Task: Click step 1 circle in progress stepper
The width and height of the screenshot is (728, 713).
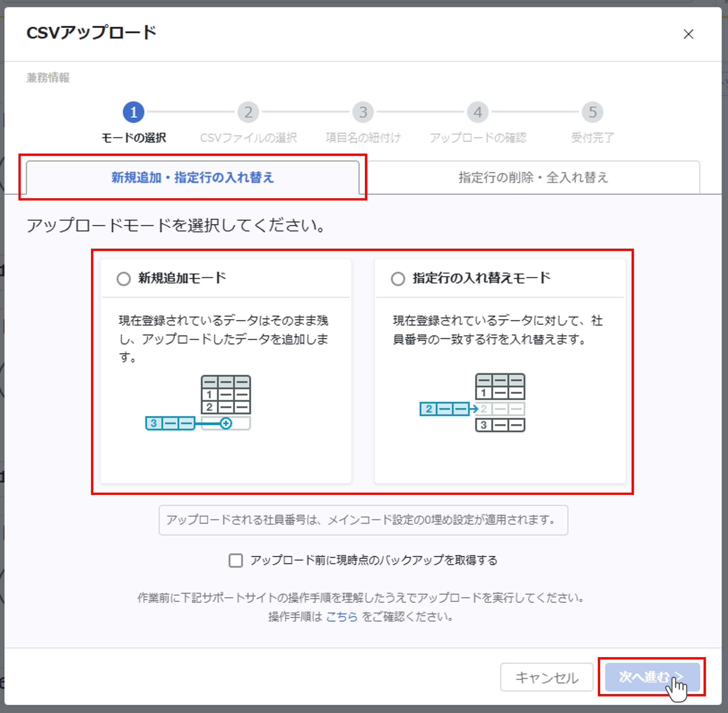Action: coord(133,112)
